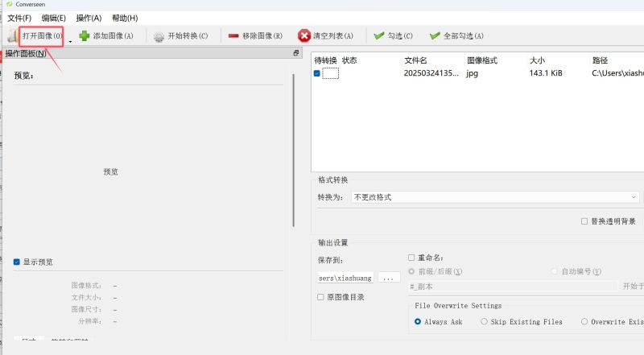Open the 帮助(H) menu

click(125, 18)
